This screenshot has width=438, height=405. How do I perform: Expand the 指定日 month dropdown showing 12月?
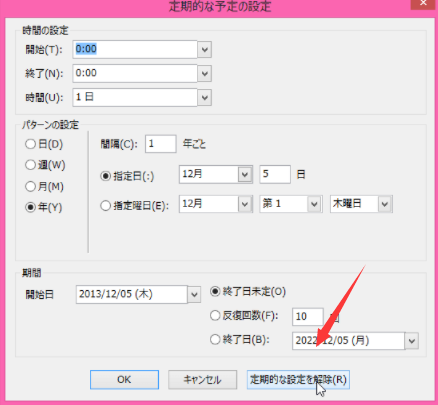(245, 174)
